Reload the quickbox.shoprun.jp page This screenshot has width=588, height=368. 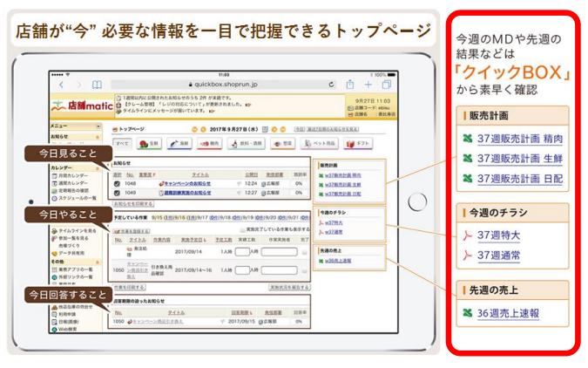[331, 85]
